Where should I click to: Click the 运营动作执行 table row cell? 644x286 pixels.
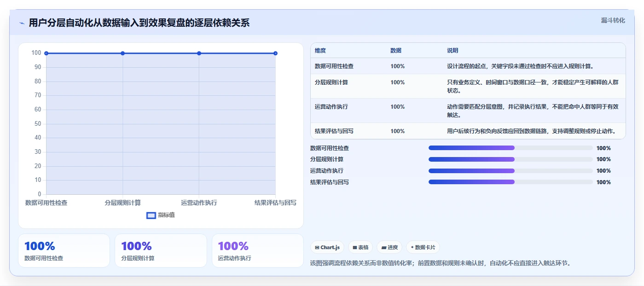coord(331,107)
